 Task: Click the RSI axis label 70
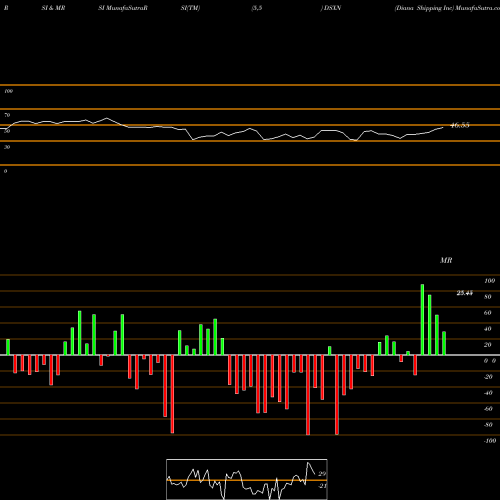point(7,115)
